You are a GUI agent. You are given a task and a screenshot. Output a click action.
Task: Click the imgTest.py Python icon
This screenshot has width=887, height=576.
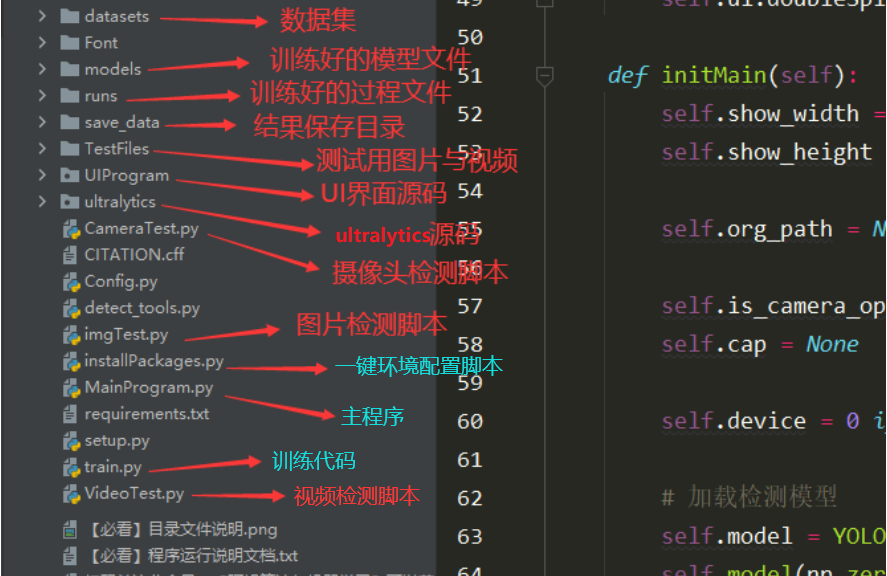[70, 334]
